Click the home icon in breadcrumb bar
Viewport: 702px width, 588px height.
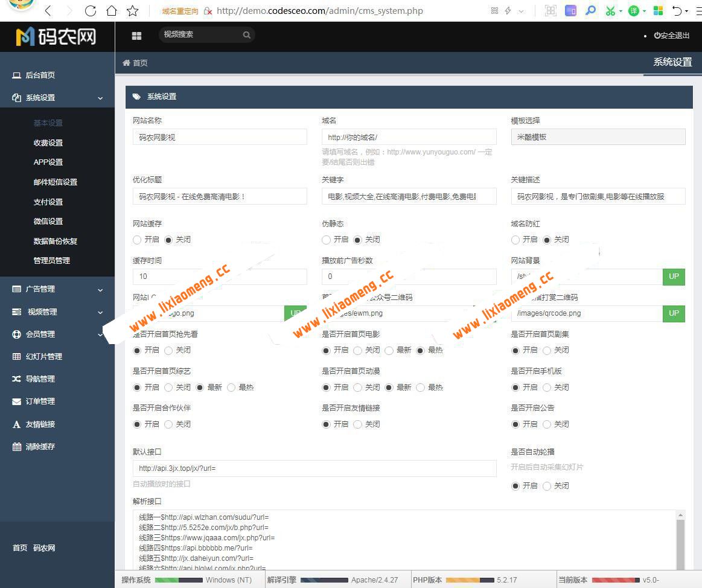(127, 63)
